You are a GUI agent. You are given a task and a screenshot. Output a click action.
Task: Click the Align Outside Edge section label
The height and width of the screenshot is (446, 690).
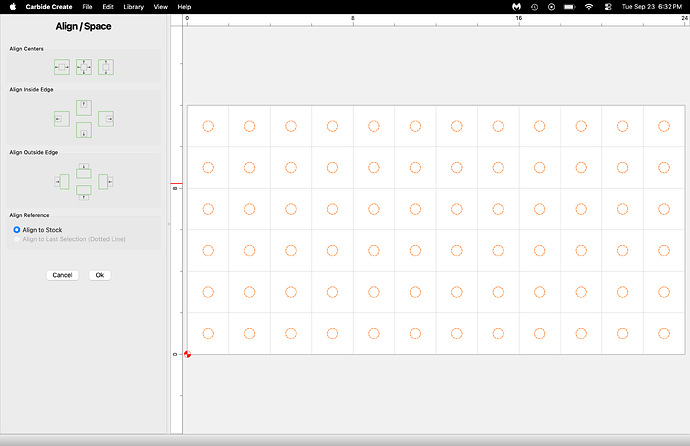[x=34, y=152]
